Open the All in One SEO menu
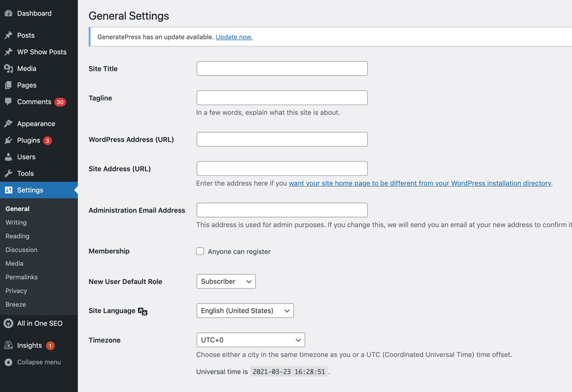 coord(39,323)
